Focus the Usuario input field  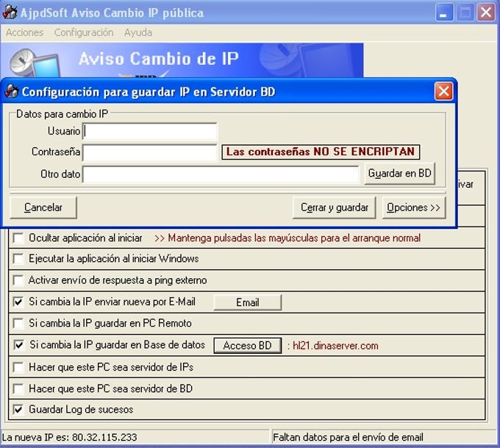150,131
